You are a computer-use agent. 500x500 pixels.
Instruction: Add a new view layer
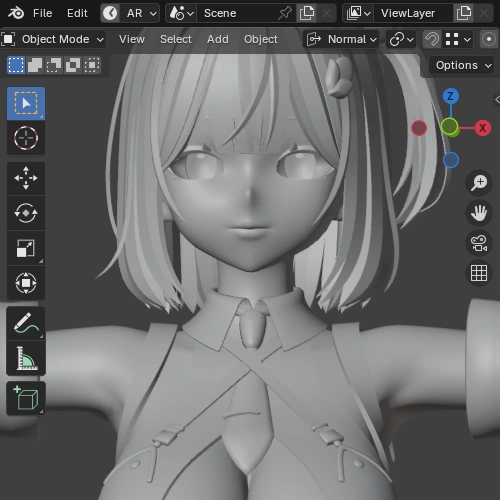pyautogui.click(x=464, y=13)
